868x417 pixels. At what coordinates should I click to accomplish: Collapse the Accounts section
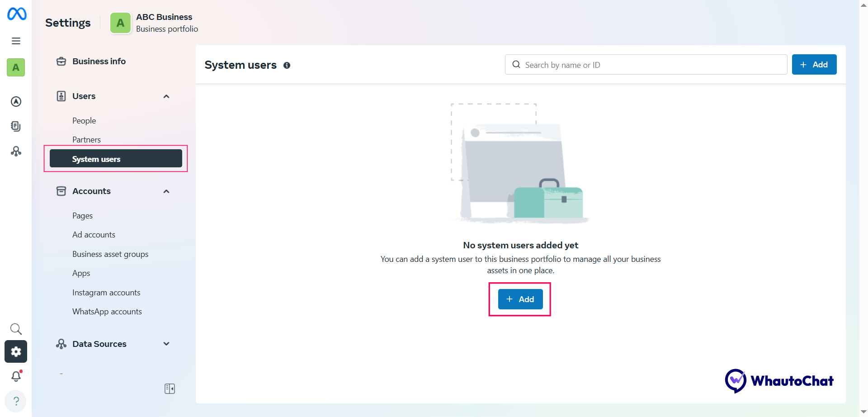click(166, 191)
